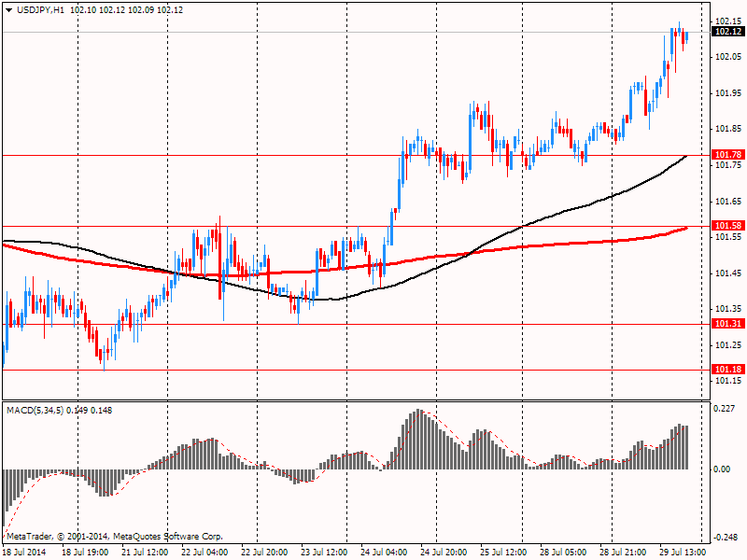This screenshot has width=747, height=560.
Task: Click the red 101.18 level price label
Action: 728,370
